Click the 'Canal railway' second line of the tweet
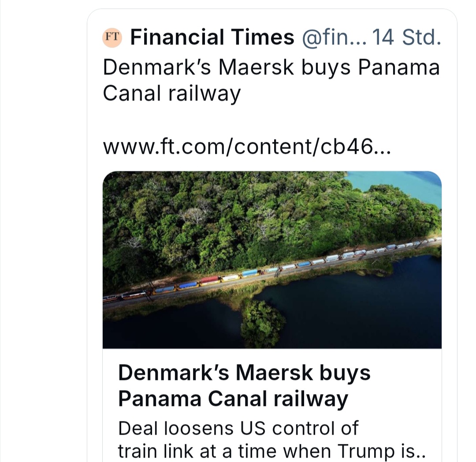The height and width of the screenshot is (462, 476). click(x=172, y=93)
